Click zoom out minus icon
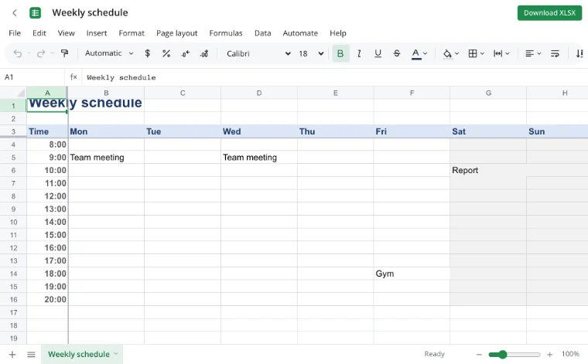The height and width of the screenshot is (364, 588). pyautogui.click(x=479, y=354)
